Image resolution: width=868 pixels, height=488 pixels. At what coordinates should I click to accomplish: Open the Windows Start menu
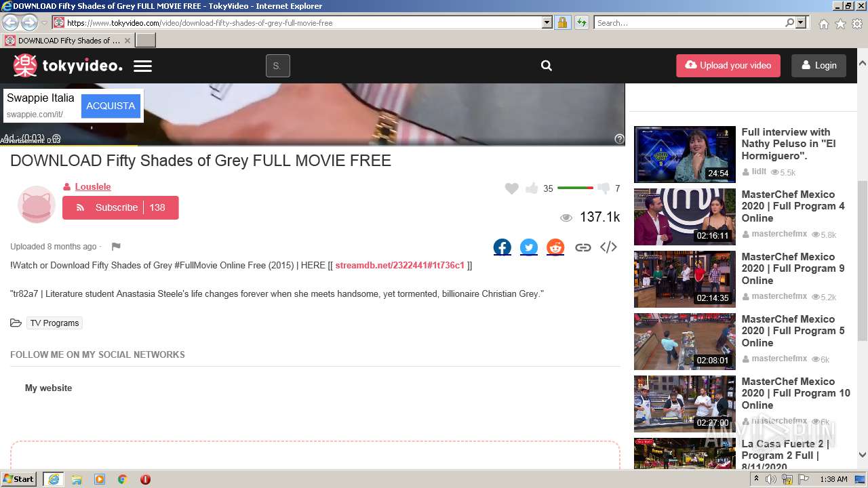[x=19, y=479]
